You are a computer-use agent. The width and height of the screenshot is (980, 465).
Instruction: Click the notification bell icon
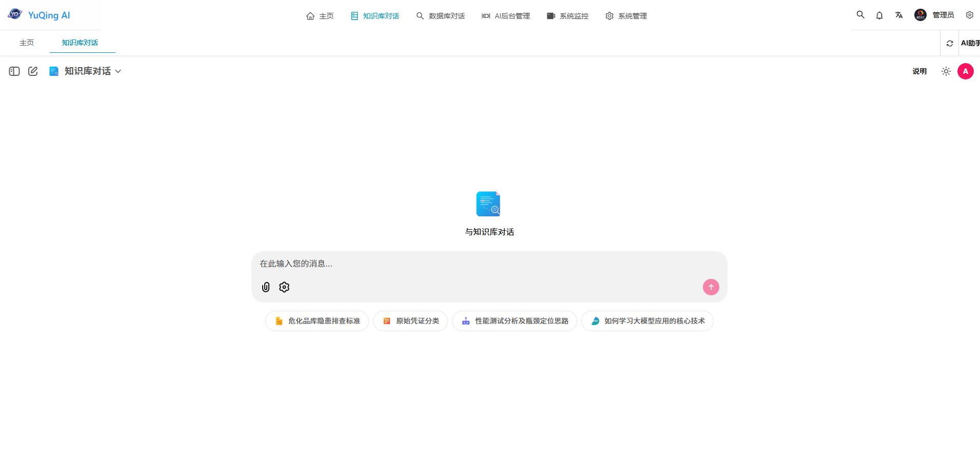coord(879,15)
